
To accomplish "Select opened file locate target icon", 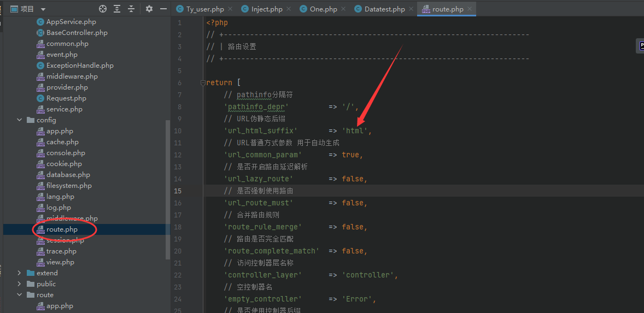I will pyautogui.click(x=103, y=9).
